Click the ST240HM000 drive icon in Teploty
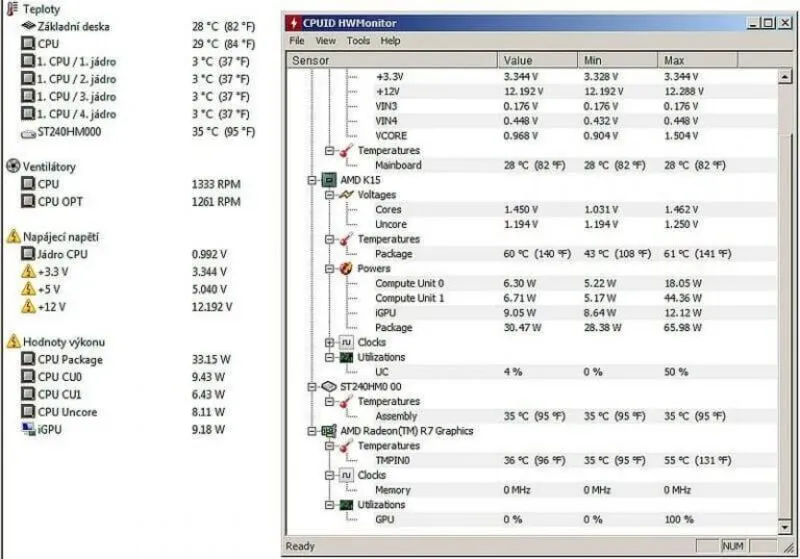Viewport: 800px width, 559px height. [29, 134]
